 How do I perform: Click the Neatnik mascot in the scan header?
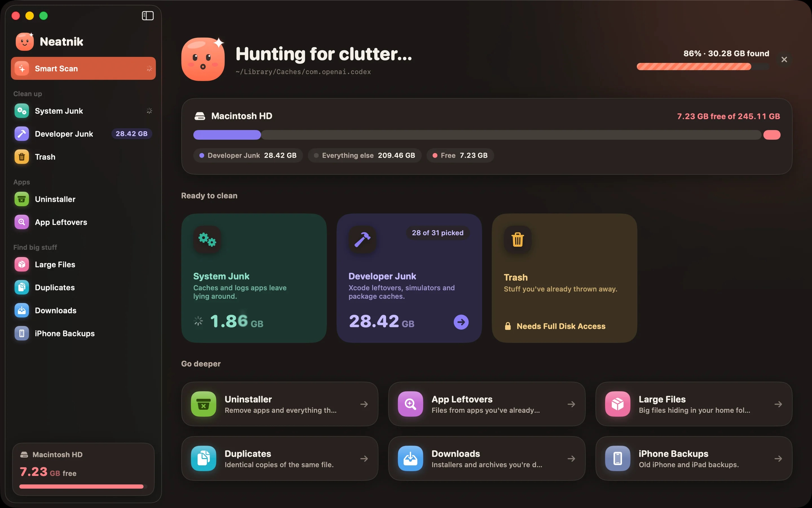pos(203,59)
